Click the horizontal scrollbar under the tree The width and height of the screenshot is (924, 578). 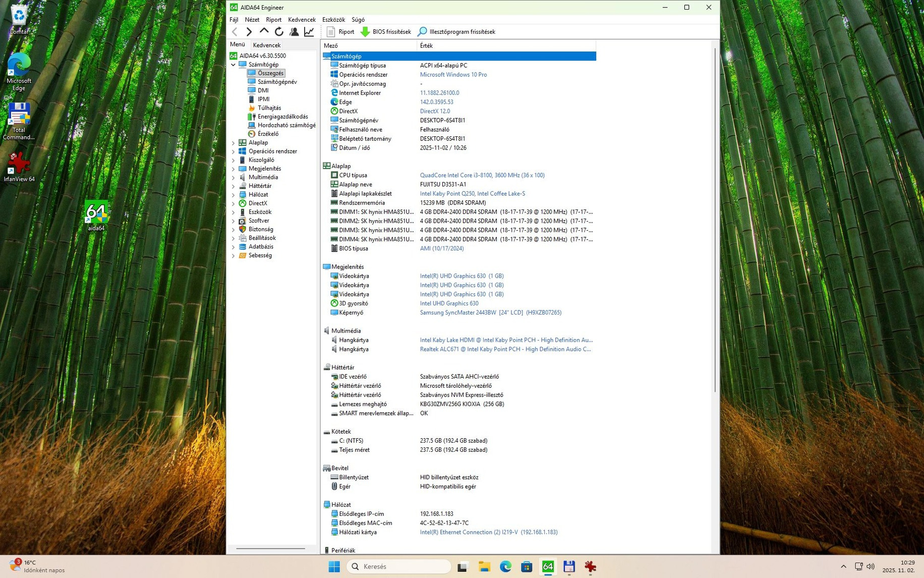point(270,548)
